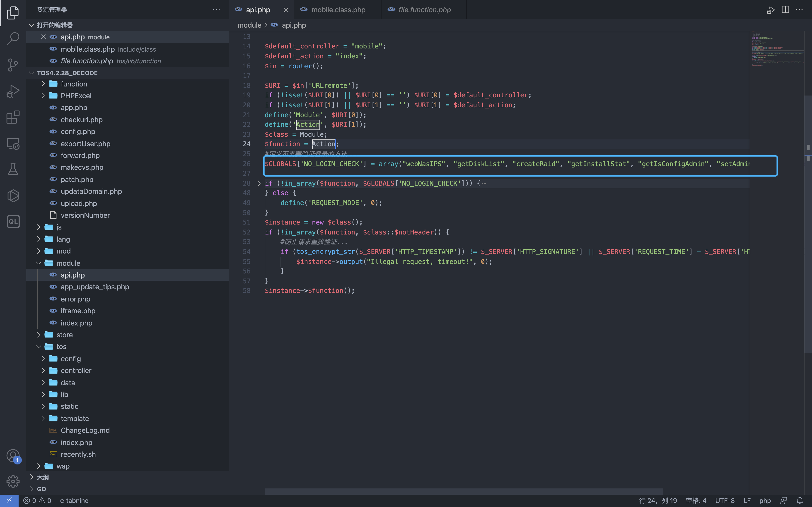
Task: Open Remote Explorer view
Action: 13,143
